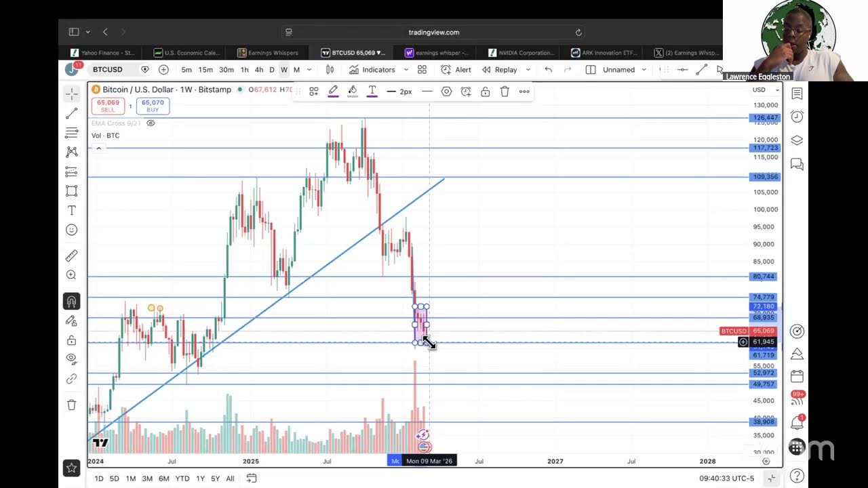Change the drawing line color

pos(334,91)
